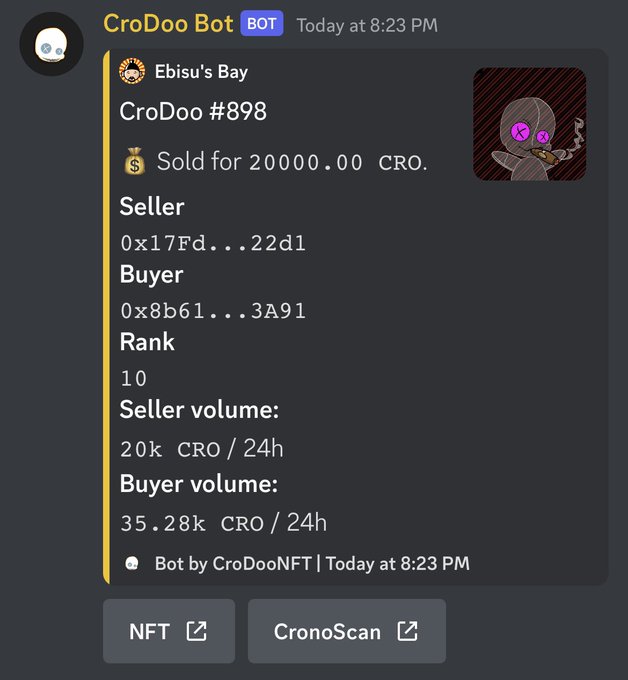Click the external link icon on NFT button
Screen dimensions: 628x680
(196, 631)
